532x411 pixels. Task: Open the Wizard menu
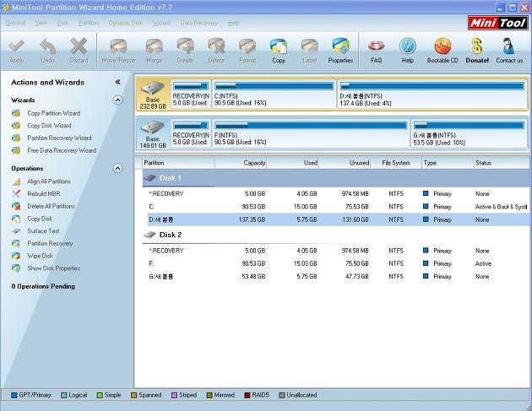(x=161, y=23)
